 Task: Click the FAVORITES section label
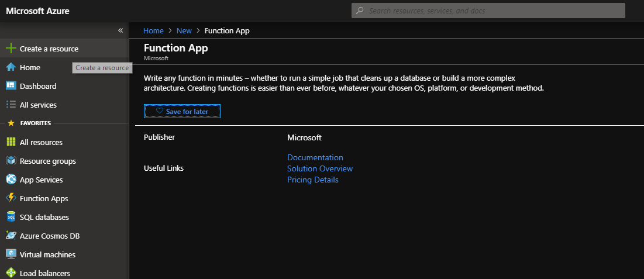35,123
